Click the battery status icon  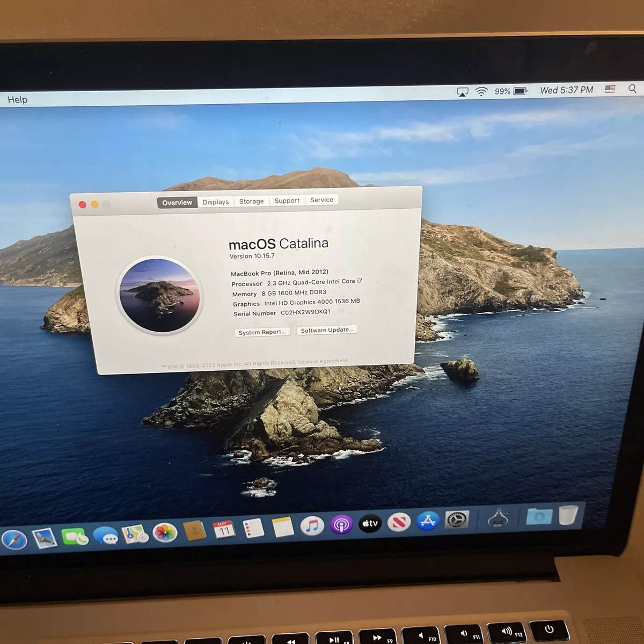521,91
